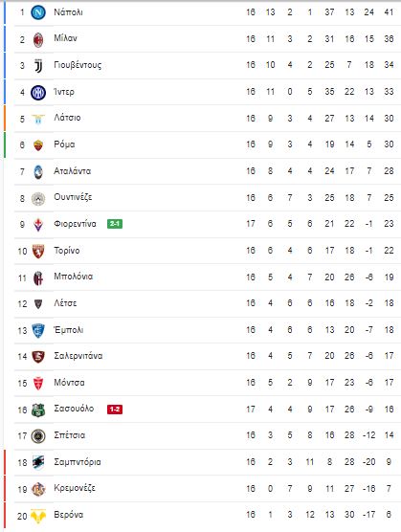Click Napoli's 41 points value
The width and height of the screenshot is (401, 532).
(x=389, y=12)
